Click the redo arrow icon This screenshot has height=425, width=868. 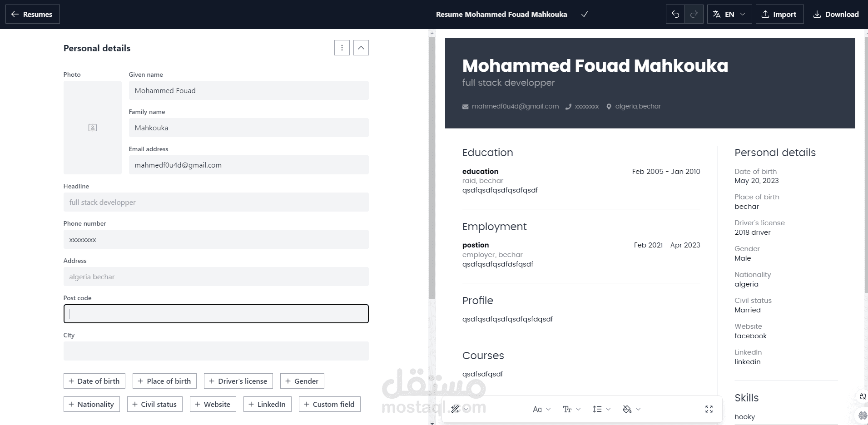(x=694, y=14)
